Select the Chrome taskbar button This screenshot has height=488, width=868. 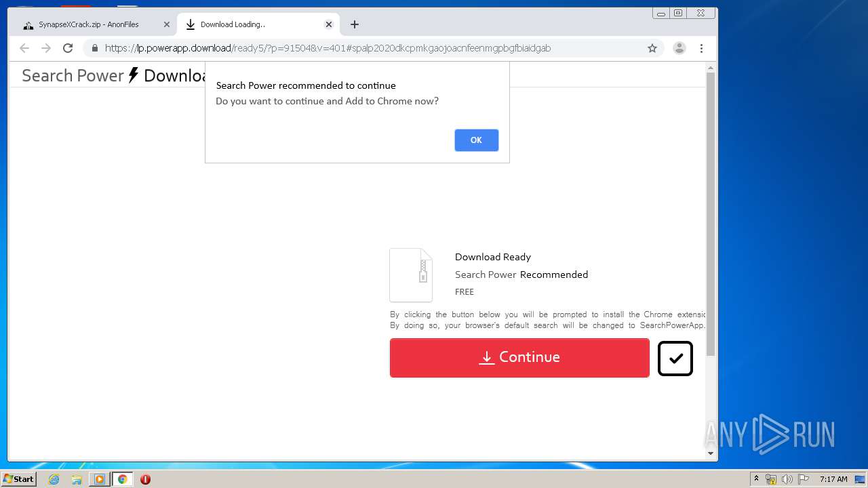pos(122,479)
